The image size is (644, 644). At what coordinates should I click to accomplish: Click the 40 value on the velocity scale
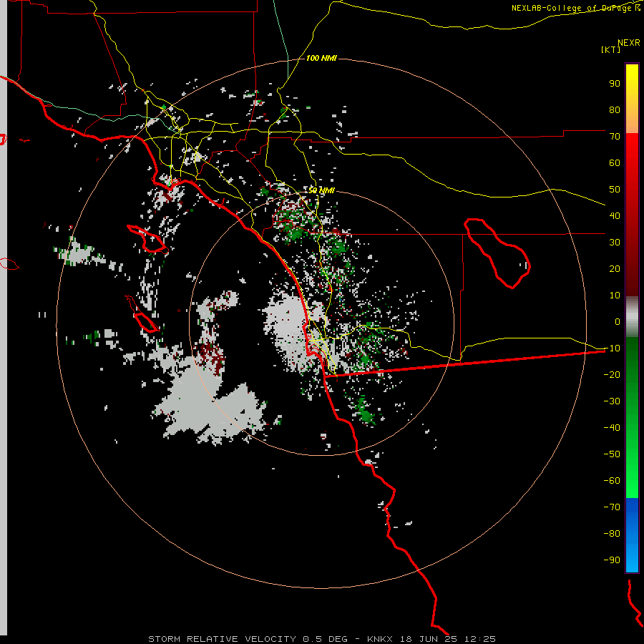(x=615, y=216)
